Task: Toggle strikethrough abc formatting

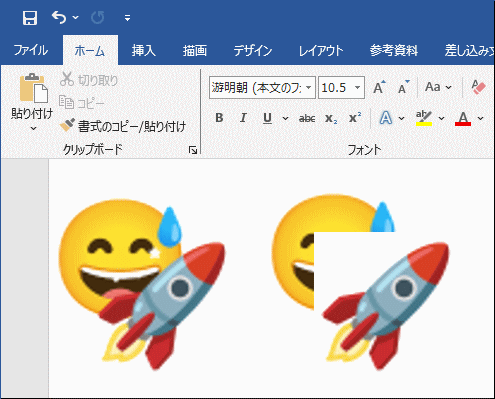Action: (307, 118)
